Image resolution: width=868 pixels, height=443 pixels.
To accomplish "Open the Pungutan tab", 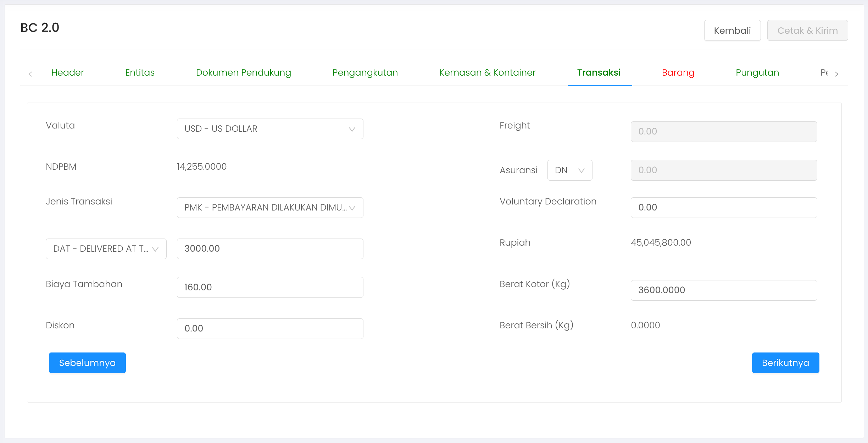I will [x=757, y=73].
